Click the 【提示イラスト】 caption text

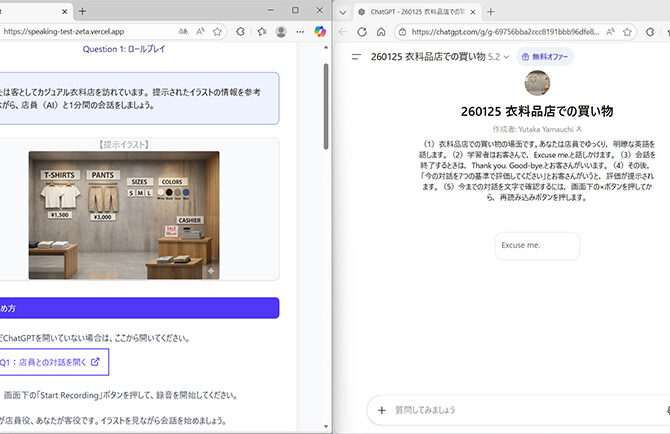pos(124,144)
